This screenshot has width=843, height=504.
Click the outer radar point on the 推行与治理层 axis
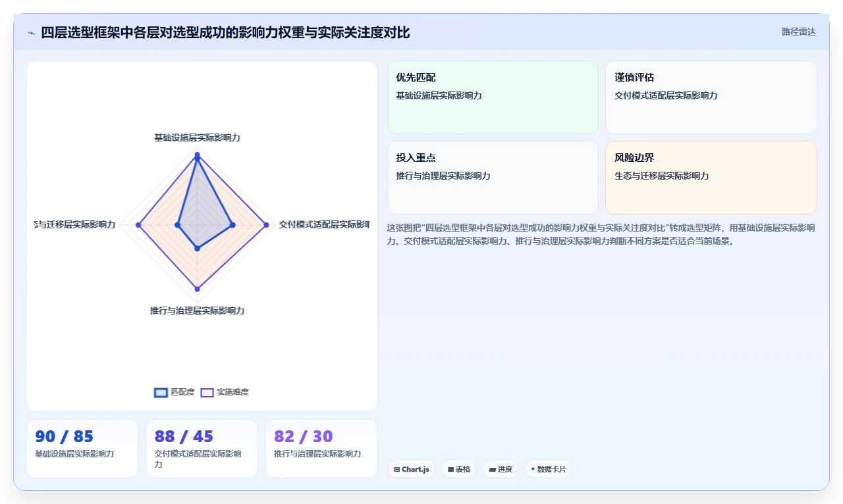[x=197, y=289]
